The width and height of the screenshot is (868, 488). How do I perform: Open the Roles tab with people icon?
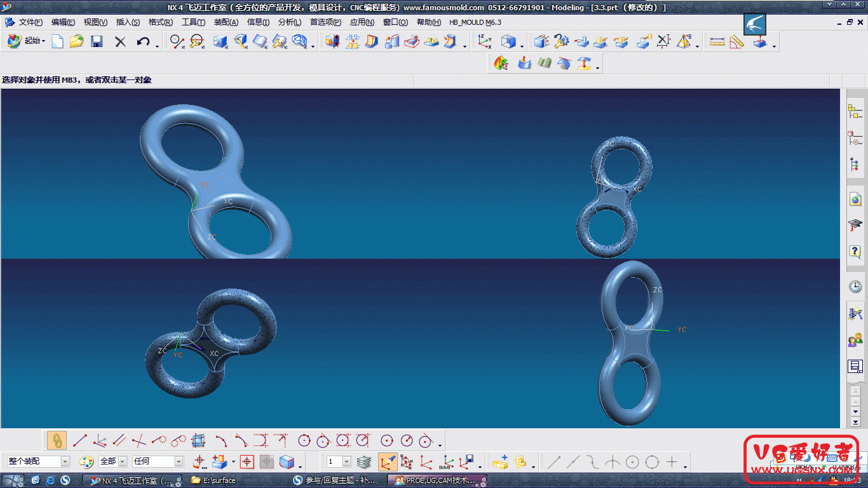(x=855, y=340)
